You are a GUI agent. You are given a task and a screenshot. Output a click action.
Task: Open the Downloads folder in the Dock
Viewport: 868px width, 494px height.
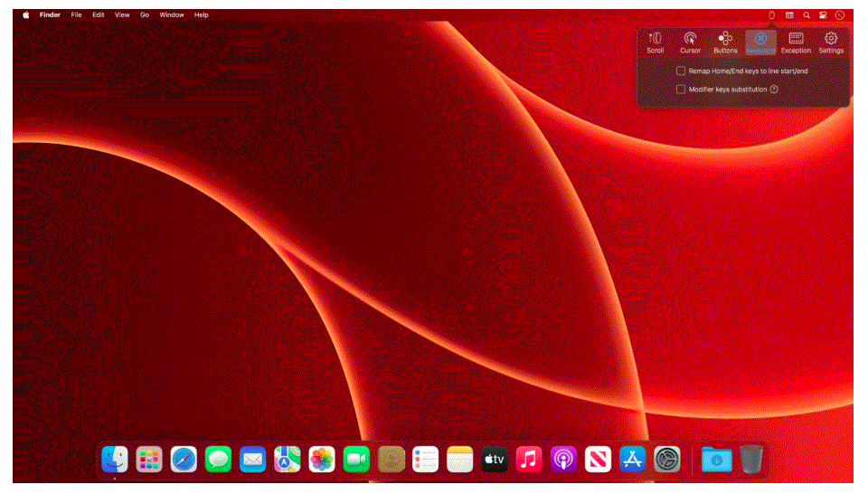[x=716, y=459]
